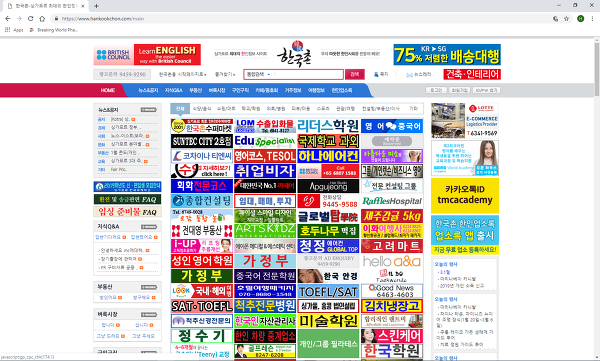This screenshot has height=361, width=600.
Task: Click the site search text field
Action: pyautogui.click(x=308, y=74)
